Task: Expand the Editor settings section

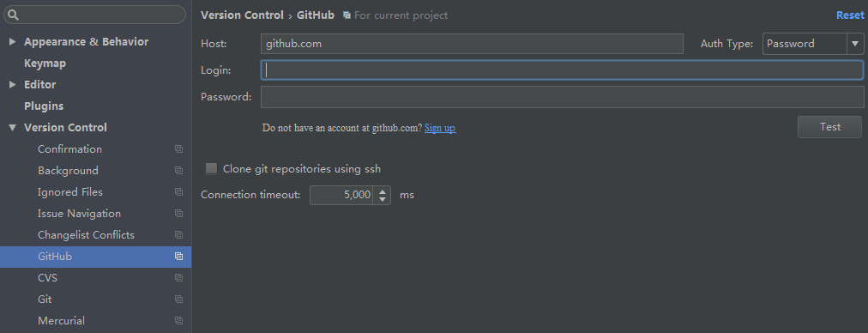Action: (12, 85)
